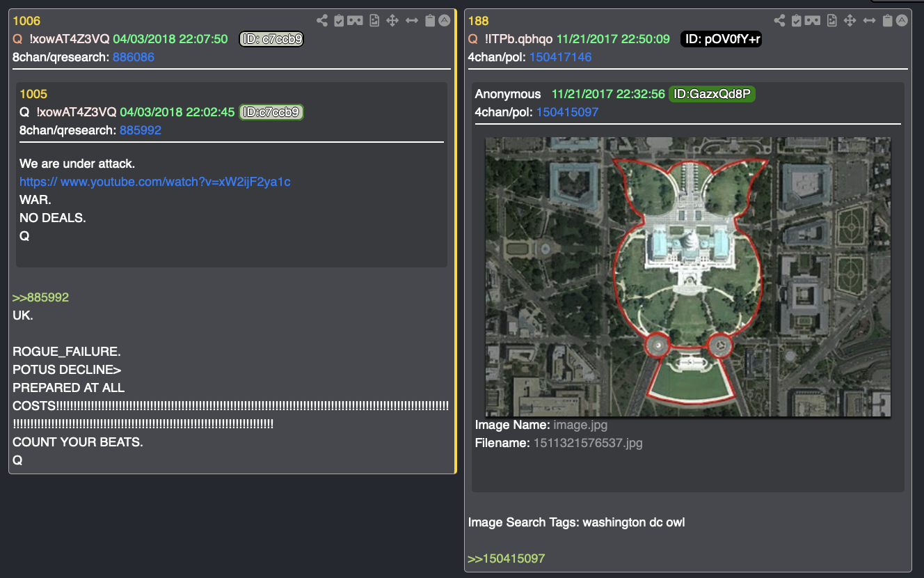The width and height of the screenshot is (924, 578).
Task: Click the share icon on post 1006
Action: (x=322, y=21)
